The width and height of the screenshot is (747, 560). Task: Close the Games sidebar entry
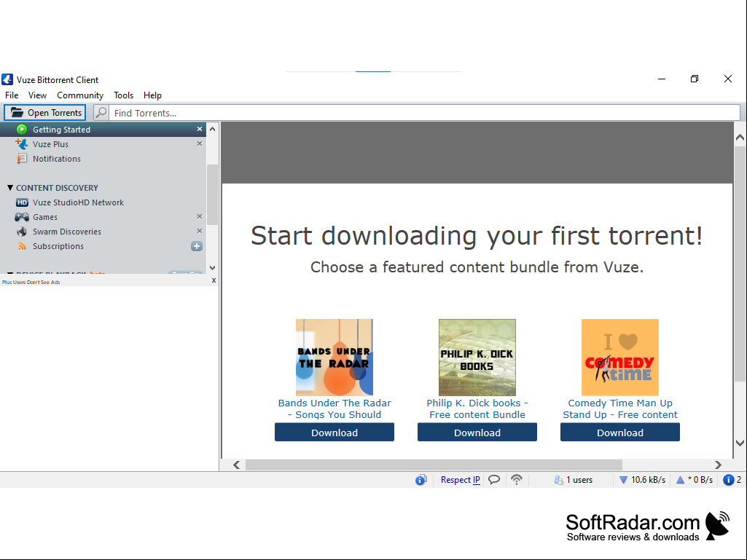tap(200, 216)
